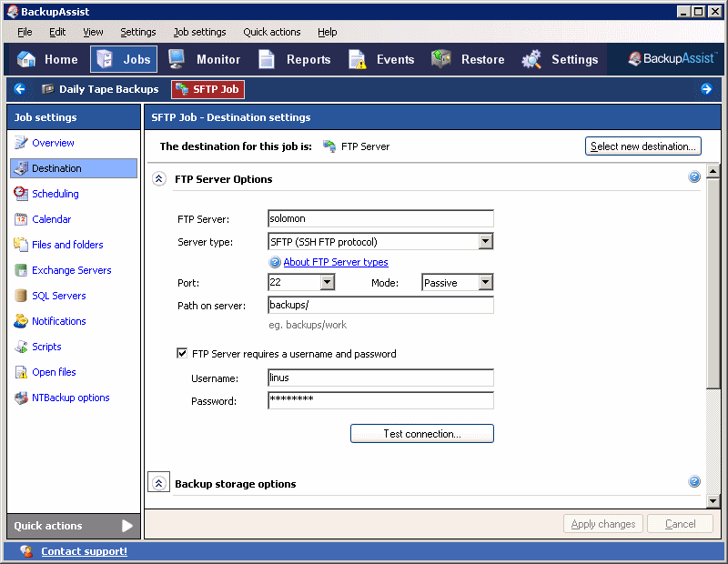Select Destination in Job settings sidebar
The height and width of the screenshot is (564, 728).
point(74,168)
